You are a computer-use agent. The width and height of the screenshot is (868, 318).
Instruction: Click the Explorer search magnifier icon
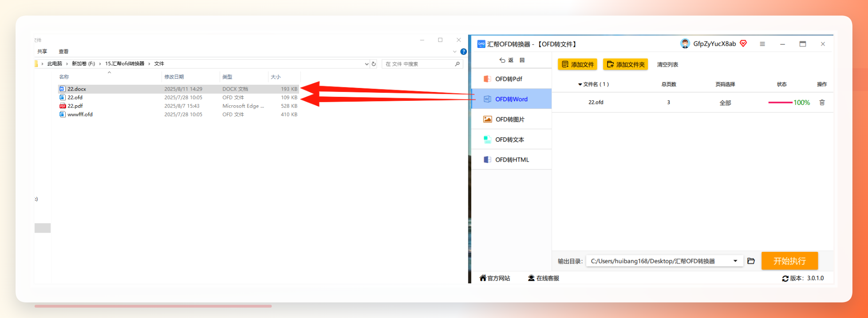click(x=457, y=64)
